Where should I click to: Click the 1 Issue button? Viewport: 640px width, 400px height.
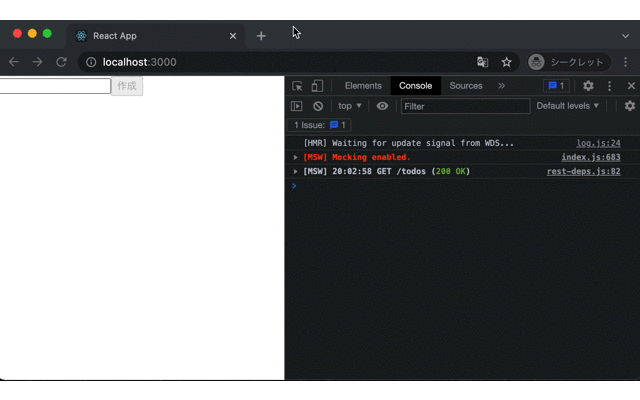click(319, 125)
